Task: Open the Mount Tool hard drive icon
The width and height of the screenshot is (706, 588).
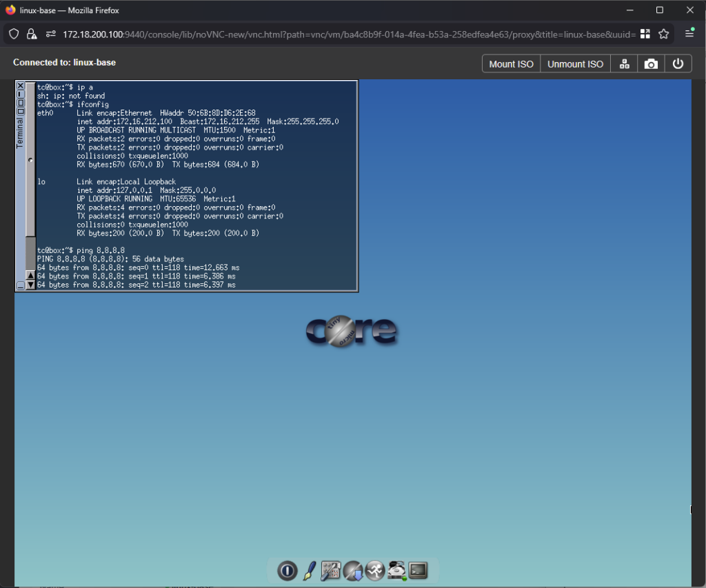Action: [x=396, y=570]
